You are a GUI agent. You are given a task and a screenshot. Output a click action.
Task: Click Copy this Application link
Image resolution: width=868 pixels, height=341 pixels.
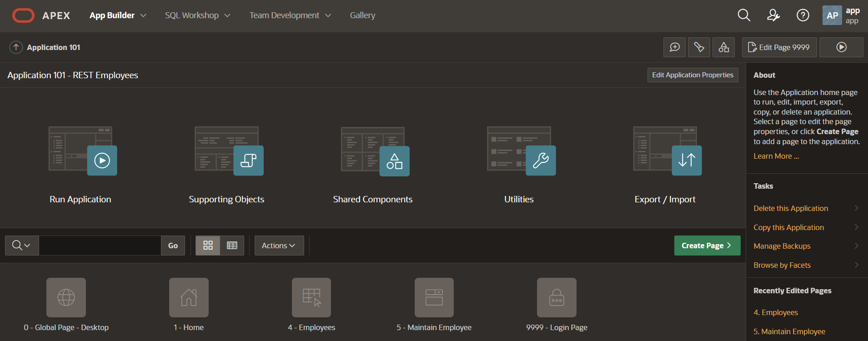[788, 227]
